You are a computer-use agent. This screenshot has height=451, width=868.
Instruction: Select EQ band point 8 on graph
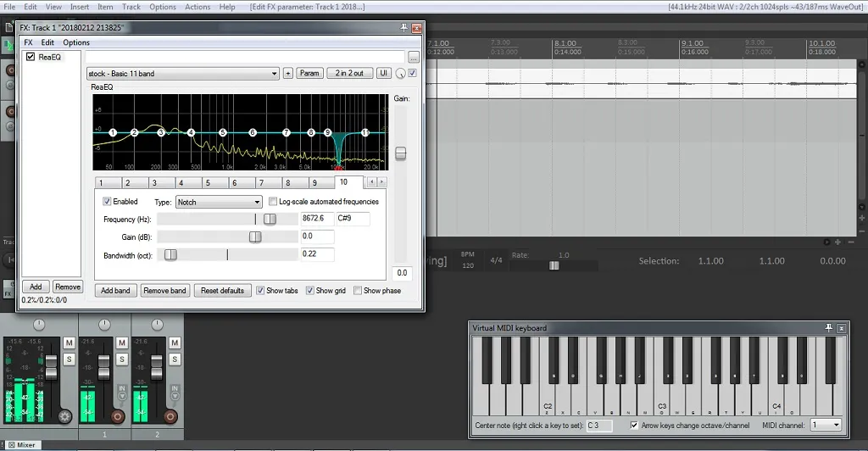311,133
